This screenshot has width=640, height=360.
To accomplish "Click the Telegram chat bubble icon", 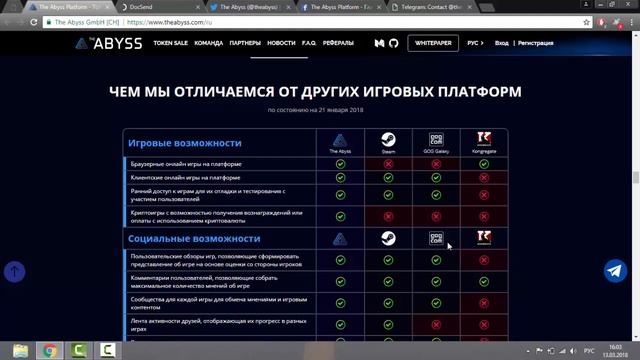I will click(x=615, y=271).
